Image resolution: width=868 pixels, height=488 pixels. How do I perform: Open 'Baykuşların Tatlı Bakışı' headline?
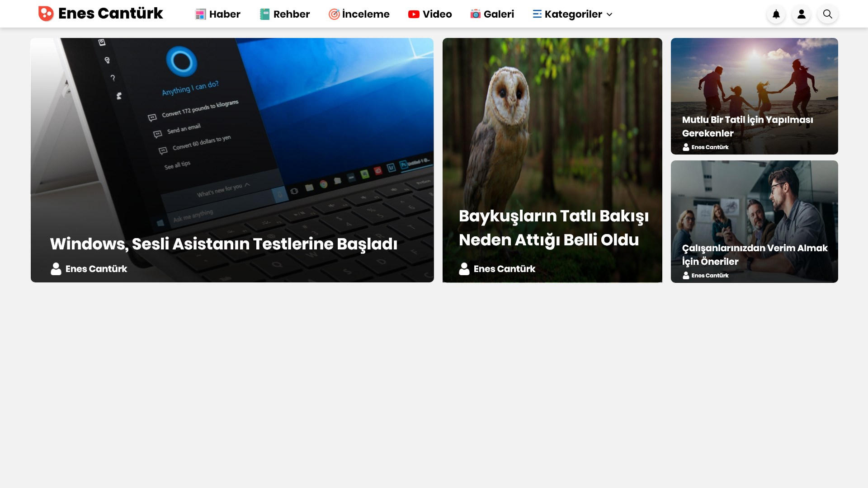tap(554, 228)
